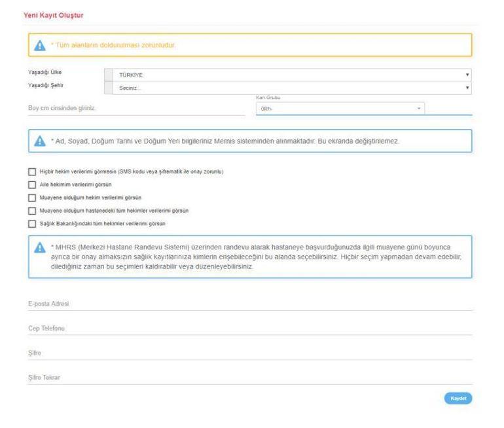Click the Şifre Tekrar field

point(247,378)
